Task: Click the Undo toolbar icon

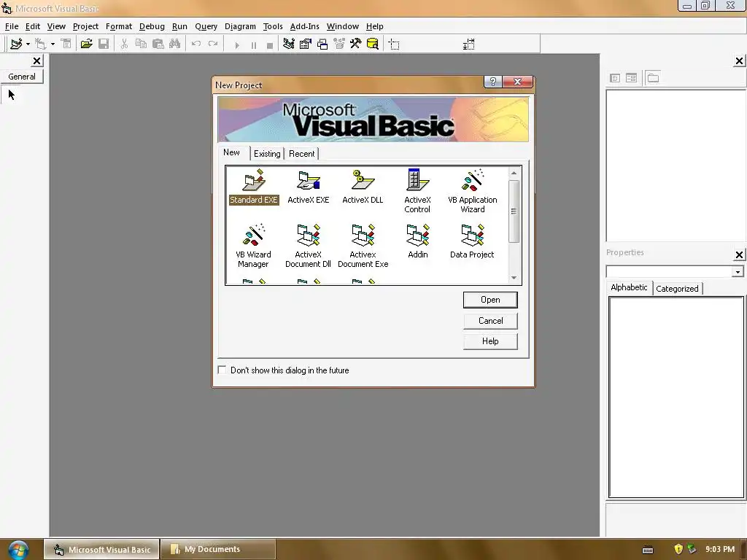Action: point(196,44)
